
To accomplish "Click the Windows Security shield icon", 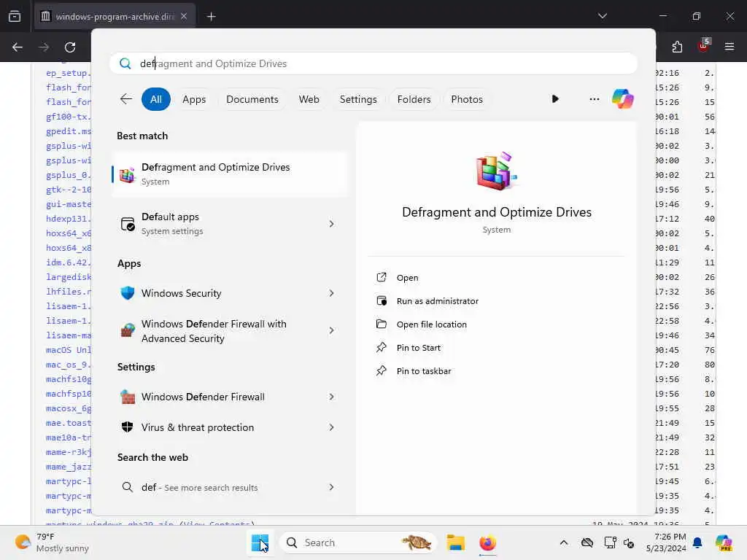I will tap(127, 293).
